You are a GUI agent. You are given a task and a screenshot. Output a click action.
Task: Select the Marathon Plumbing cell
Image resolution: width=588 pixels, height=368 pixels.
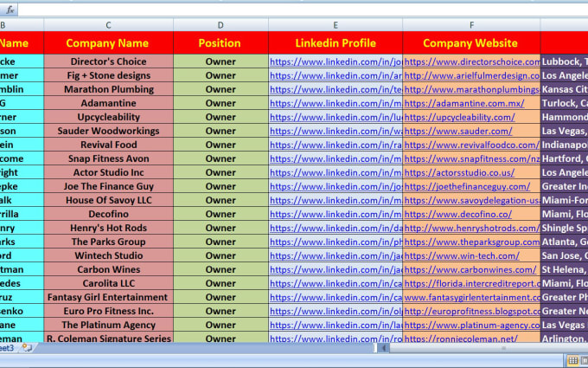coord(108,89)
